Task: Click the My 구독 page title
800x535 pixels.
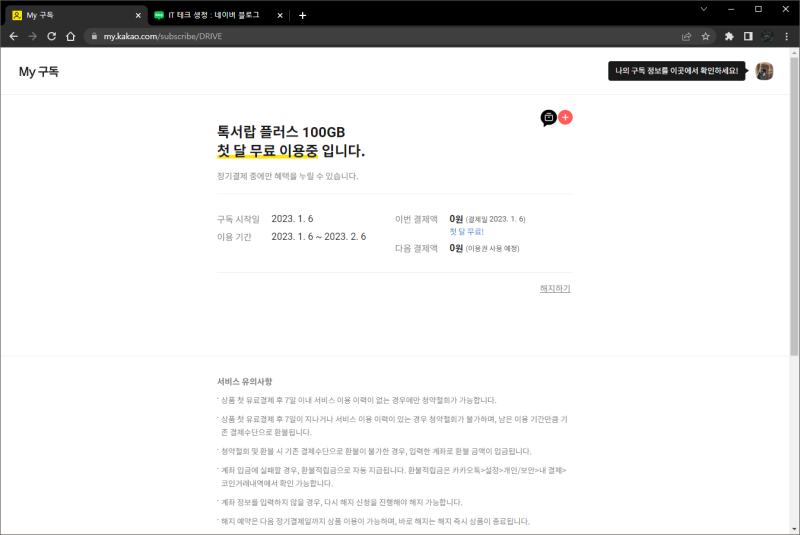Action: 39,71
